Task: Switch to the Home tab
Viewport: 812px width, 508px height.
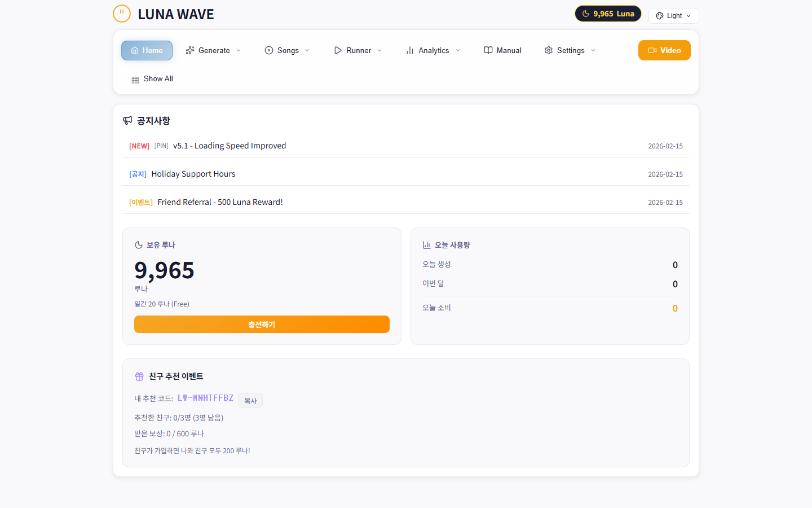Action: [147, 50]
